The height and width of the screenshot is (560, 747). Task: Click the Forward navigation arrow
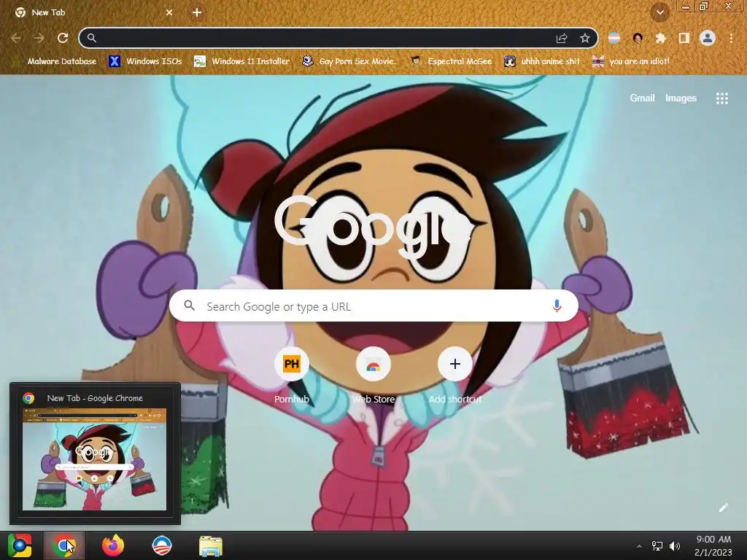click(39, 38)
